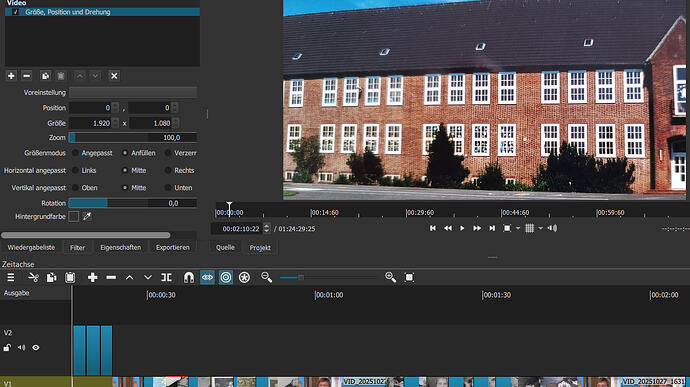This screenshot has width=690, height=387.
Task: Move filter up arrow
Action: click(80, 76)
